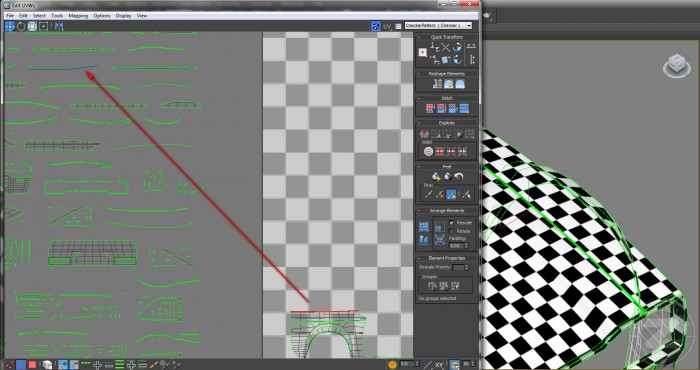This screenshot has height=370, width=700.
Task: Collapse the Arrange Elements rollout
Action: coord(419,211)
